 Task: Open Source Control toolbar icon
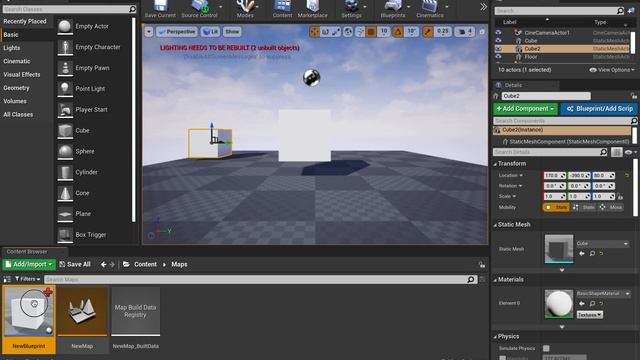(199, 9)
